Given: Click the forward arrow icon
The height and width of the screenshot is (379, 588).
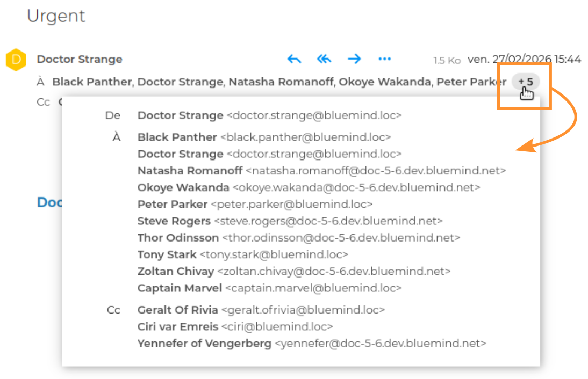Looking at the screenshot, I should tap(354, 59).
